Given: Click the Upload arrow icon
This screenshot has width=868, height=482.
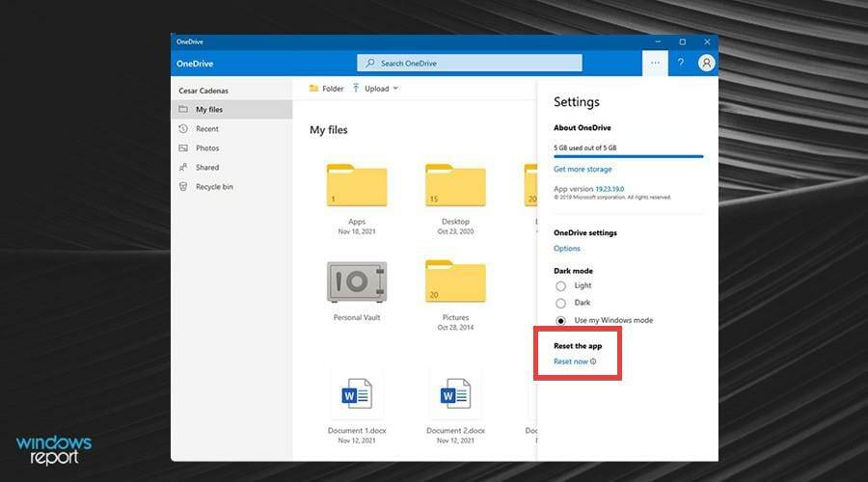Looking at the screenshot, I should coord(356,88).
